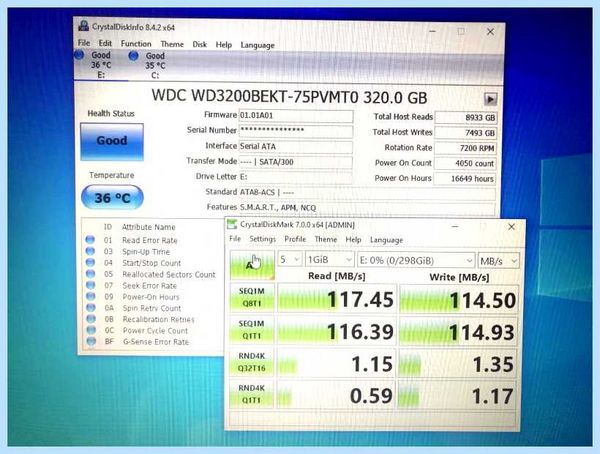
Task: Click status orb beside Recalibration Retries
Action: pos(91,319)
